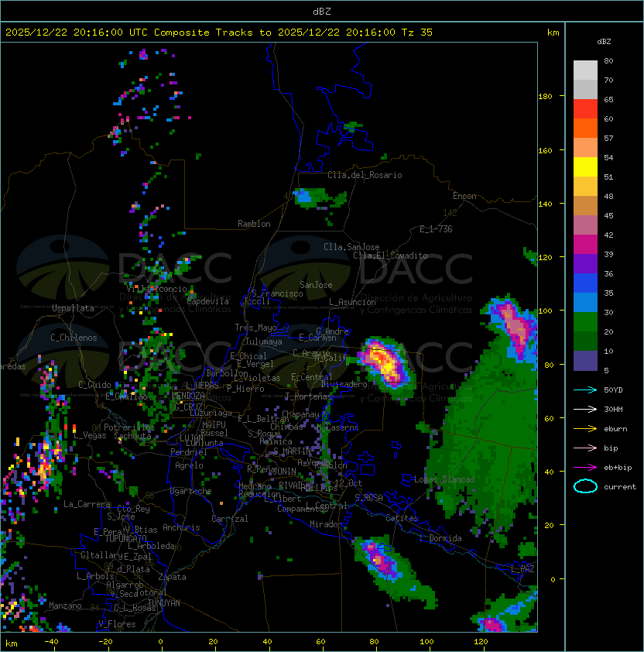Select the yellow eburn arrow icon
Viewport: 644px width, 652px height.
tap(585, 429)
